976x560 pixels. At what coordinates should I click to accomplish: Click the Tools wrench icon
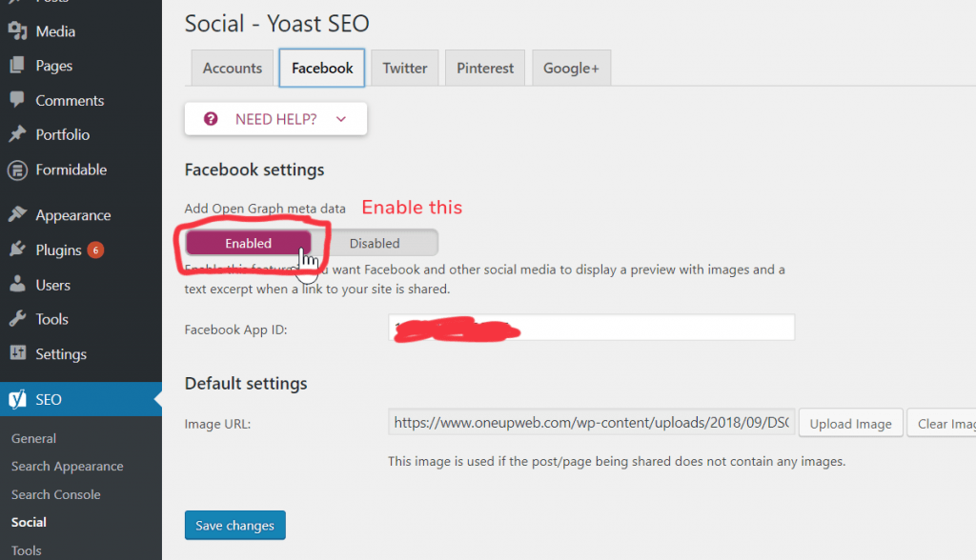tap(17, 319)
